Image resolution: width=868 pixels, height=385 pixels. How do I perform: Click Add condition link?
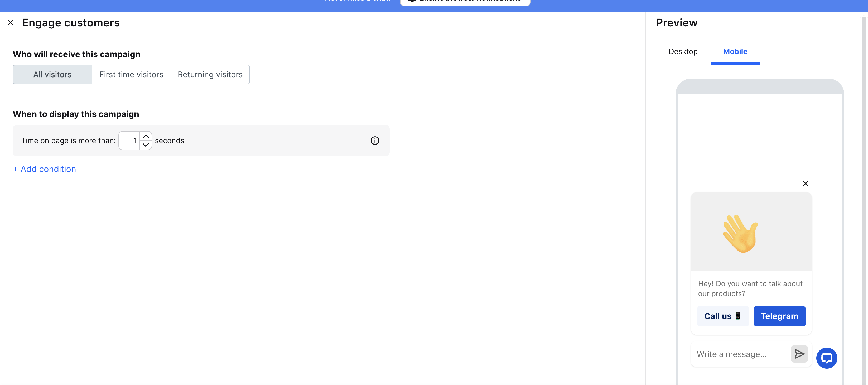pyautogui.click(x=45, y=169)
